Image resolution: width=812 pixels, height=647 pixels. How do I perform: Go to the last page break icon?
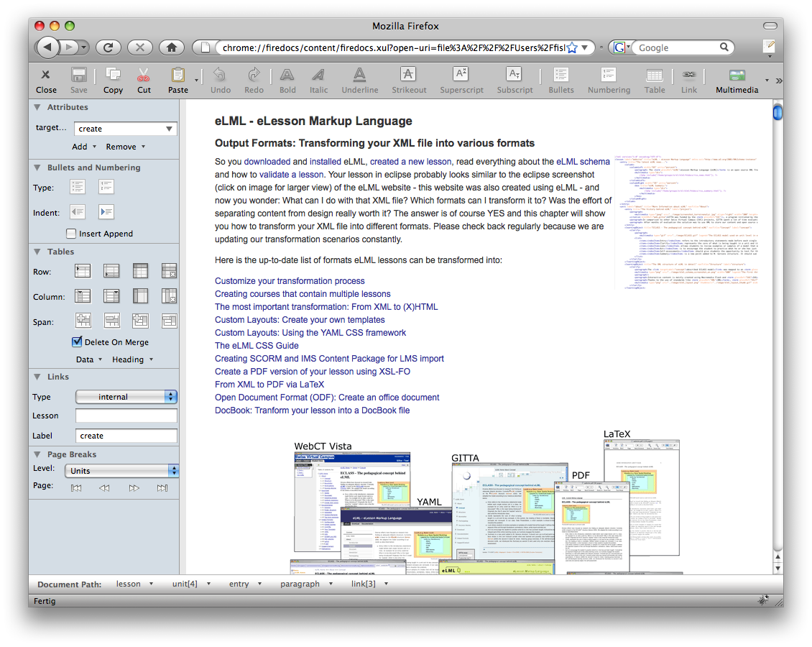point(162,488)
